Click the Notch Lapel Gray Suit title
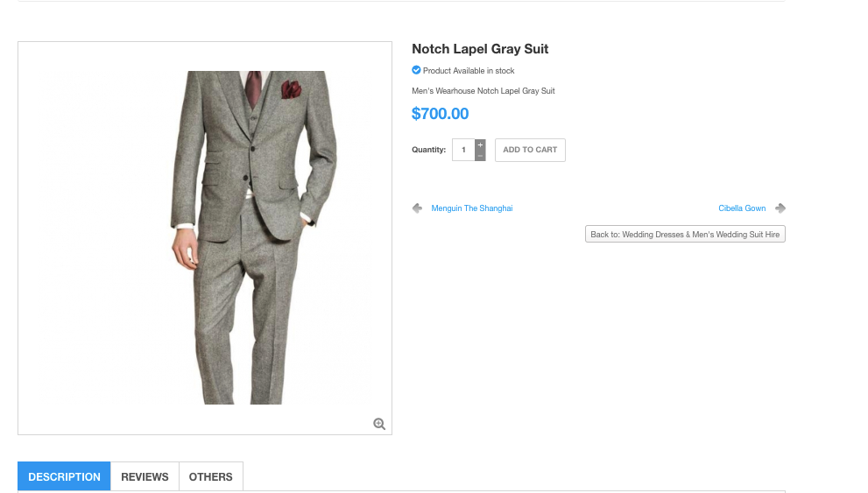Screen dimensions: 868x493 tap(480, 49)
